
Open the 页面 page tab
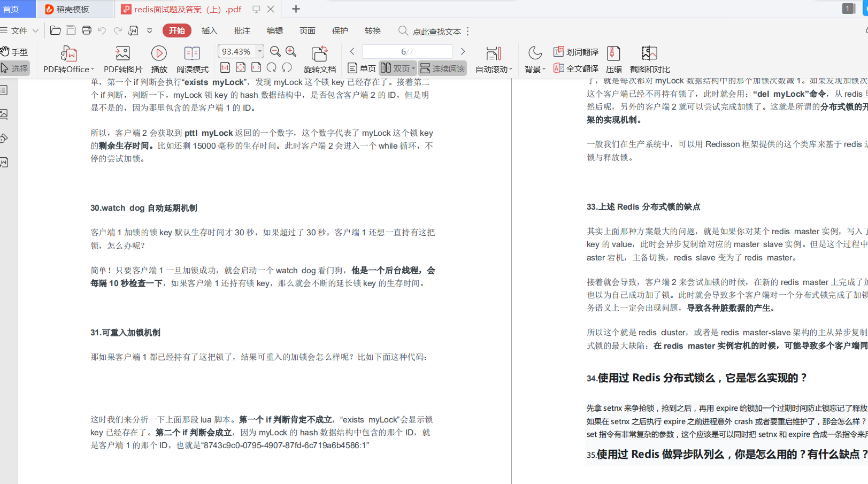point(308,31)
